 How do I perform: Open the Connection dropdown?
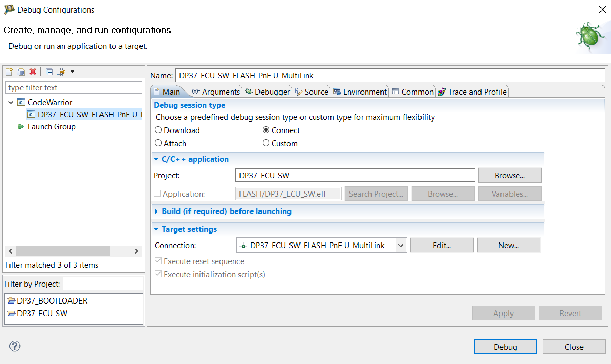[x=400, y=245]
